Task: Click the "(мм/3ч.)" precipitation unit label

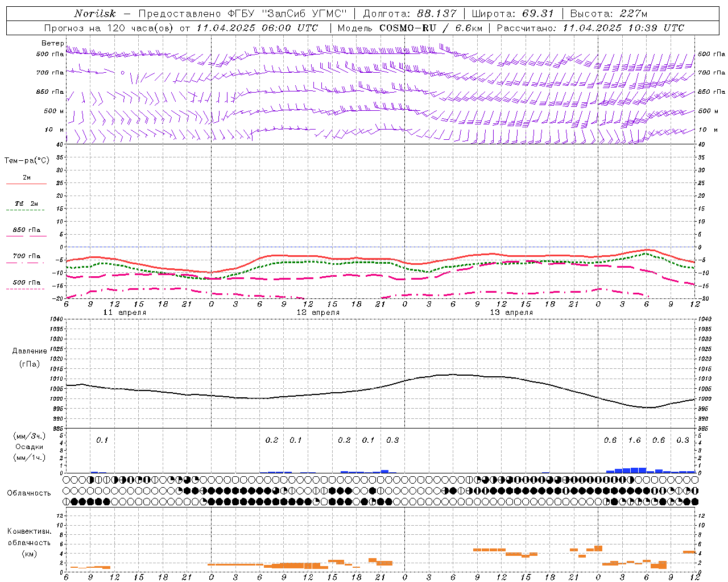Action: tap(29, 436)
